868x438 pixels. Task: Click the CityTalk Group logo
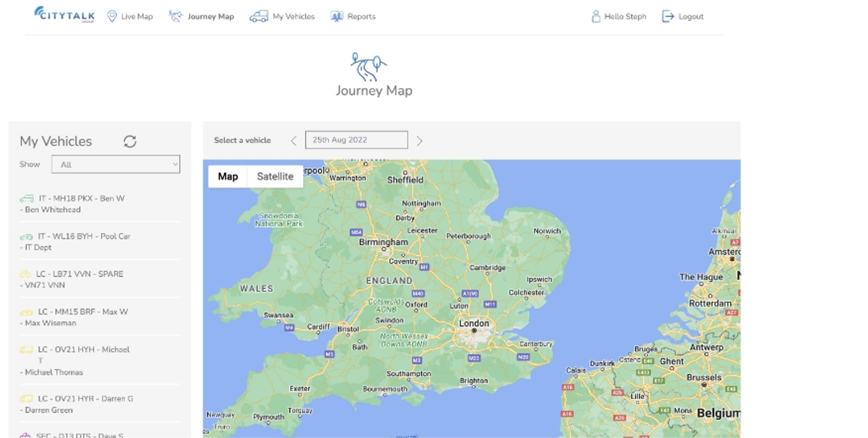pyautogui.click(x=64, y=15)
